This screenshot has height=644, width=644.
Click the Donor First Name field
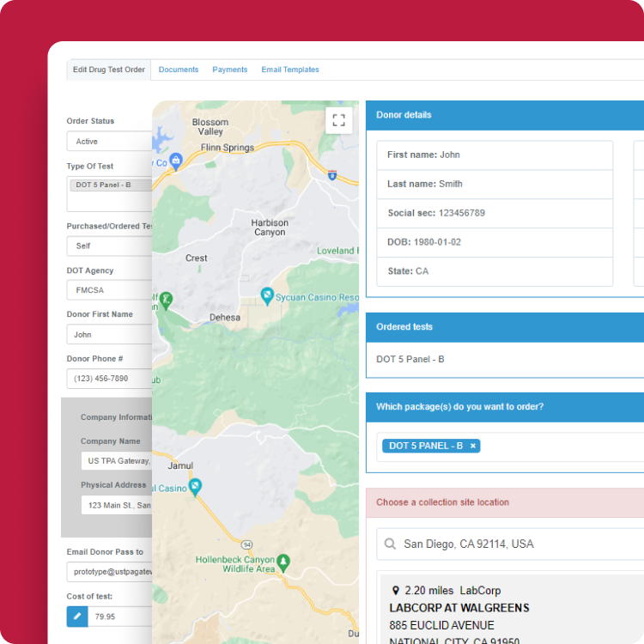(110, 334)
